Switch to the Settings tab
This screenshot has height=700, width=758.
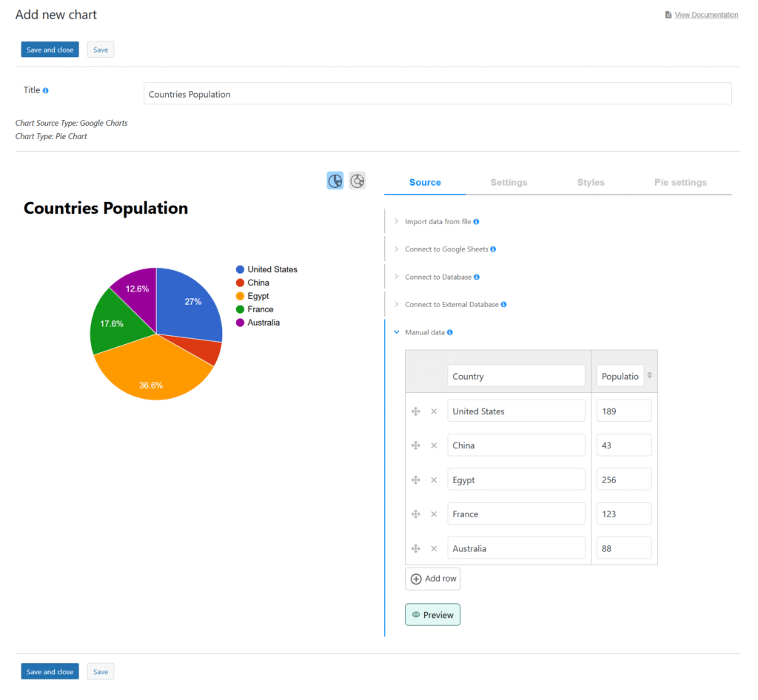pos(509,182)
